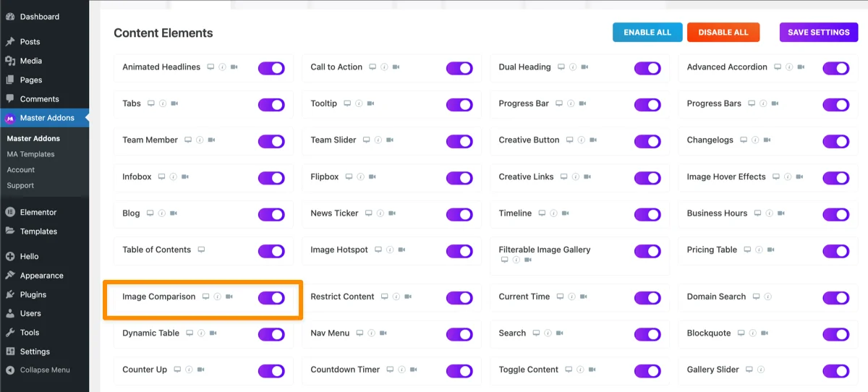Click demo monitor icon for Timeline
This screenshot has height=392, width=868.
coord(542,213)
